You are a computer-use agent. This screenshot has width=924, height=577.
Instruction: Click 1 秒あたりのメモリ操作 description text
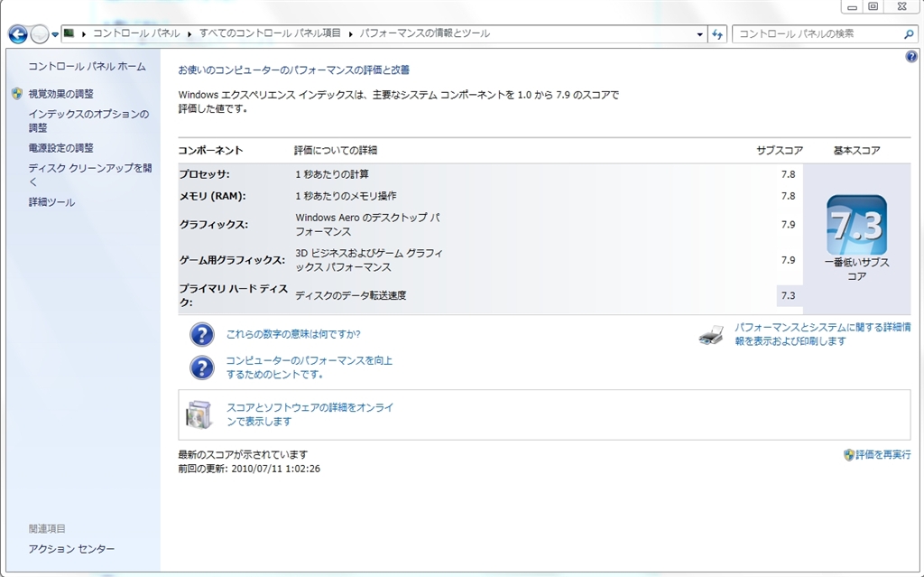click(x=346, y=196)
